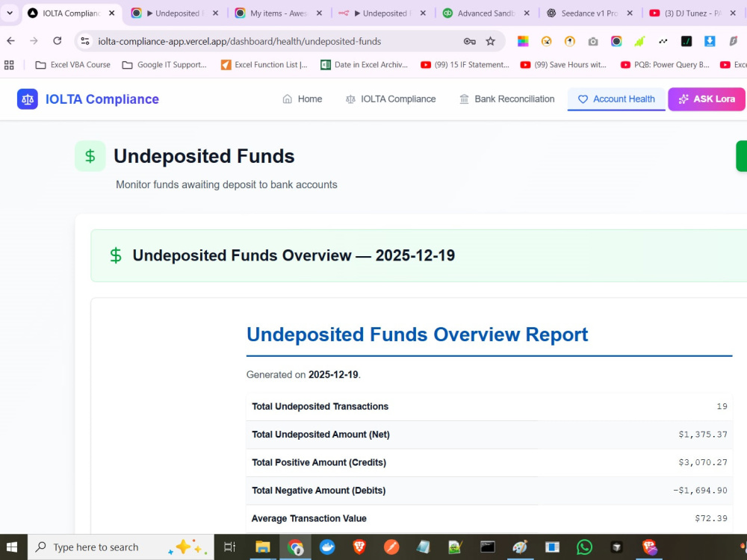Viewport: 747px width, 560px height.
Task: Select the Generated on 2025-12-19 text
Action: pos(303,375)
